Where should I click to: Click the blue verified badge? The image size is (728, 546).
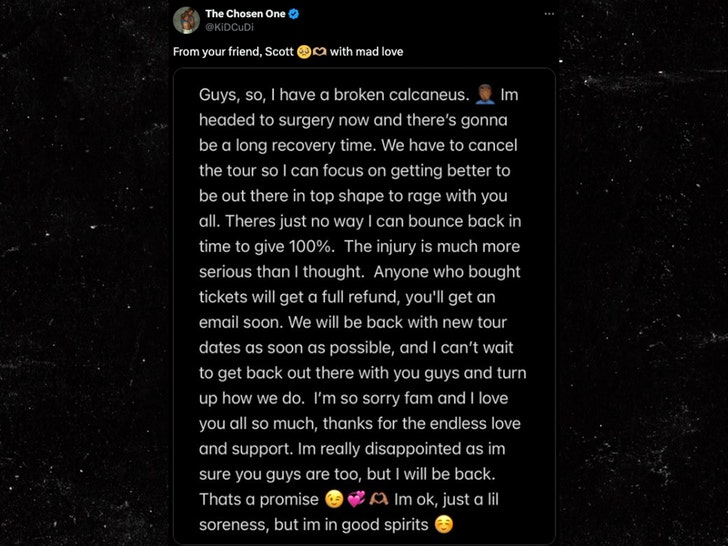point(294,14)
